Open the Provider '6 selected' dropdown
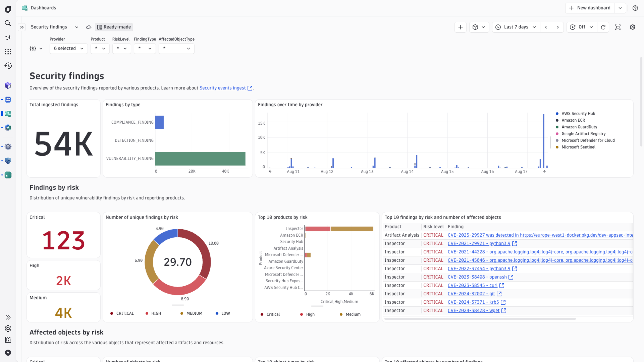Screen dimensions: 644x362 [68, 48]
